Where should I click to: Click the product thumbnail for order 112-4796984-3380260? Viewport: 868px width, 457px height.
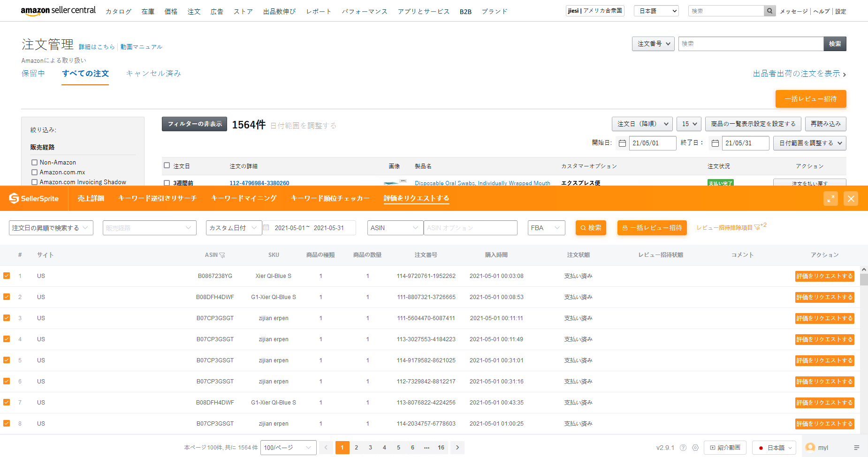(395, 182)
